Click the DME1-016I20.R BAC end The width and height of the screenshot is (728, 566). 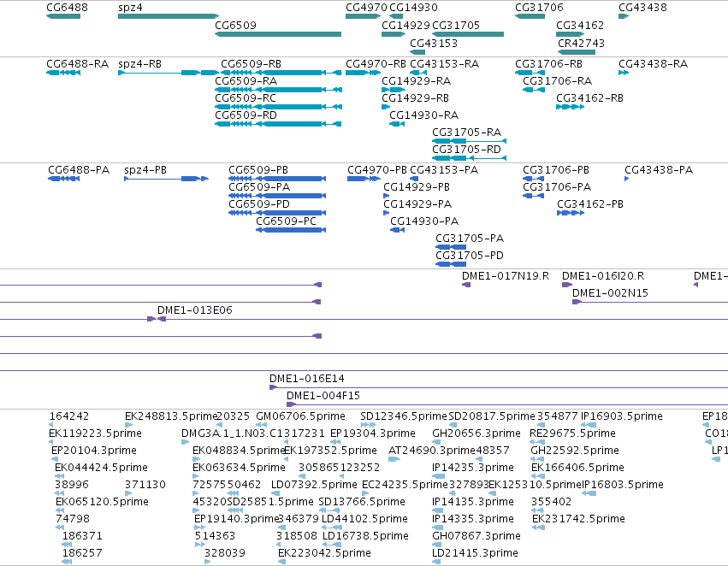[567, 285]
